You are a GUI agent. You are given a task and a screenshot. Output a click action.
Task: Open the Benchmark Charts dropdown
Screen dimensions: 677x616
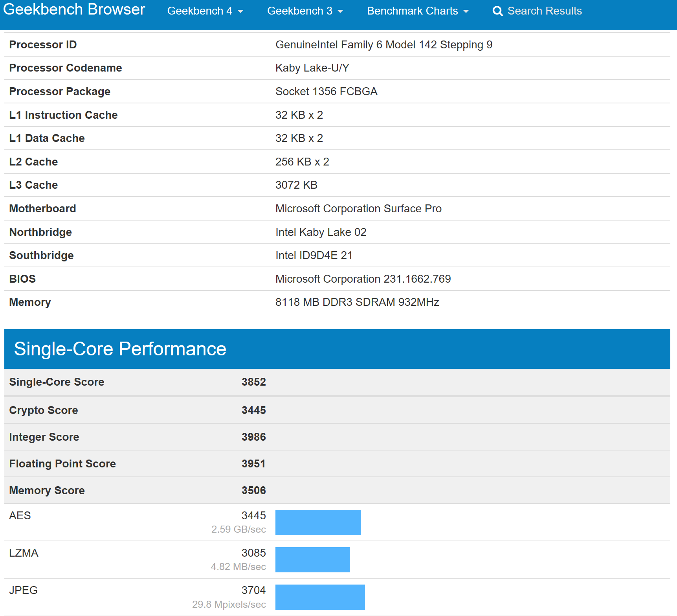tap(418, 11)
